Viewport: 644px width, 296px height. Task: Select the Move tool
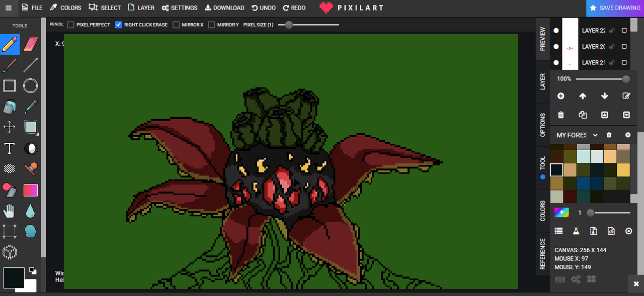(10, 127)
